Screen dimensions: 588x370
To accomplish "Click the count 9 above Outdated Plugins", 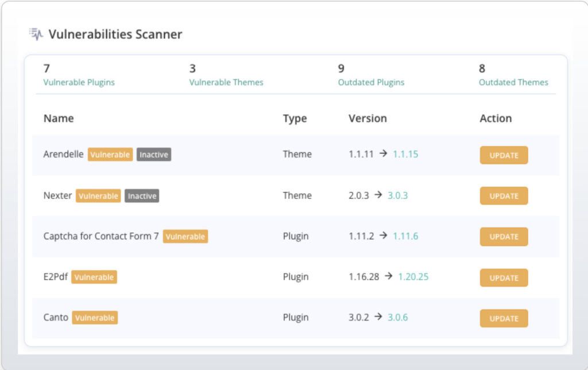I will (341, 68).
